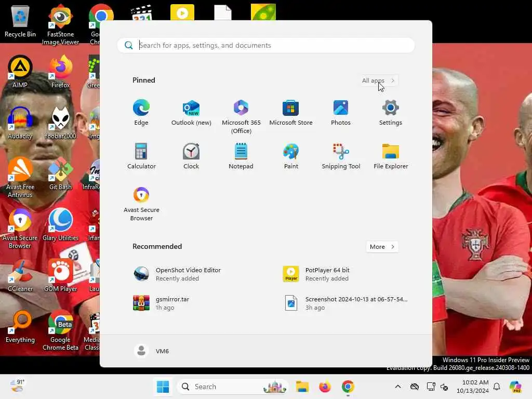Click the Windows Start button
This screenshot has width=532, height=399.
pyautogui.click(x=163, y=387)
